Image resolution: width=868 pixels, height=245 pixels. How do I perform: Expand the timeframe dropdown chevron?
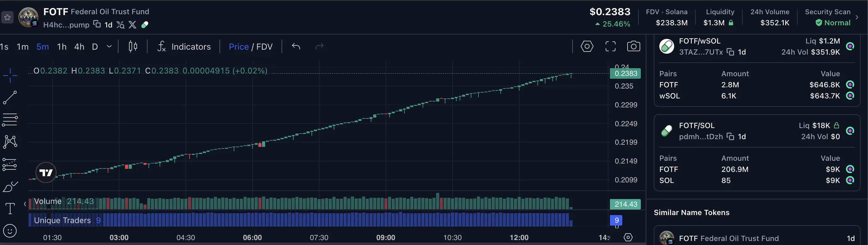[x=109, y=47]
